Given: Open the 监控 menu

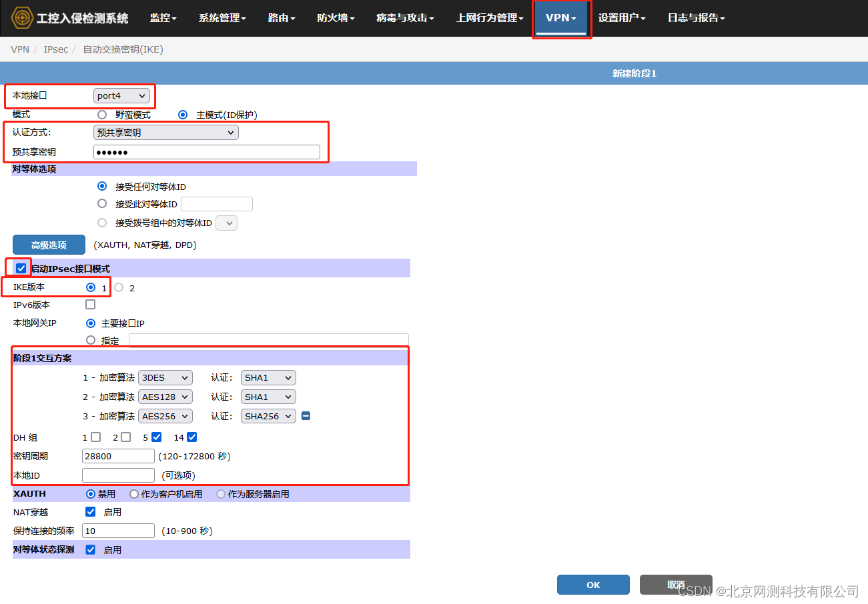Looking at the screenshot, I should [163, 18].
